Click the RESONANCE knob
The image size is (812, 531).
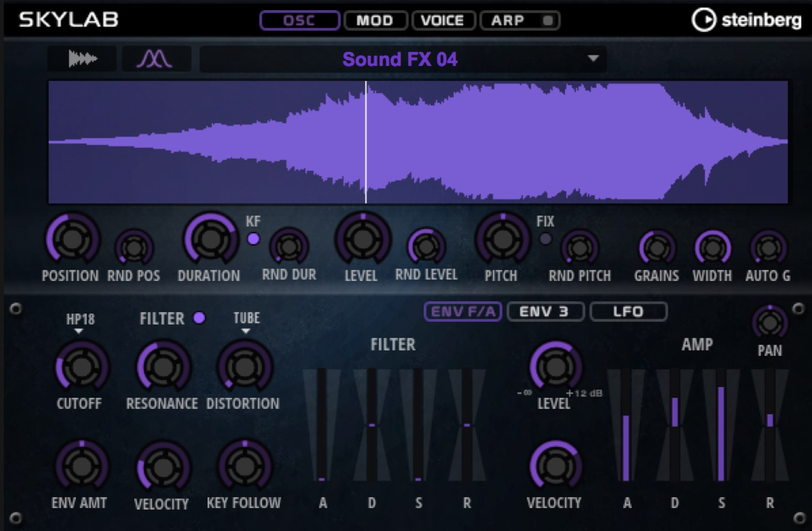(x=163, y=367)
